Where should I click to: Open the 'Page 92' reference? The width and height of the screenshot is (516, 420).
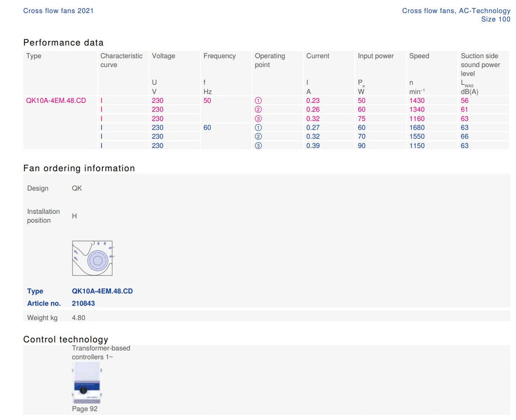(x=85, y=409)
